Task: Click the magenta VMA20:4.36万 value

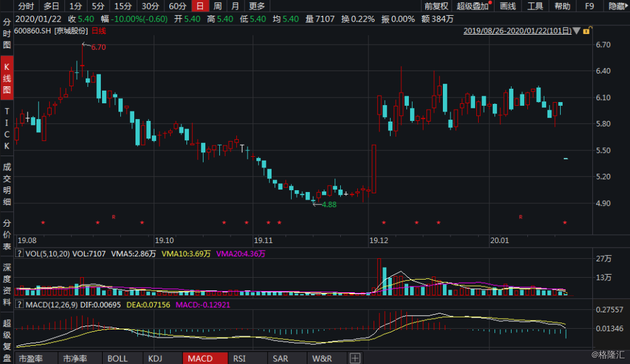Action: click(241, 254)
